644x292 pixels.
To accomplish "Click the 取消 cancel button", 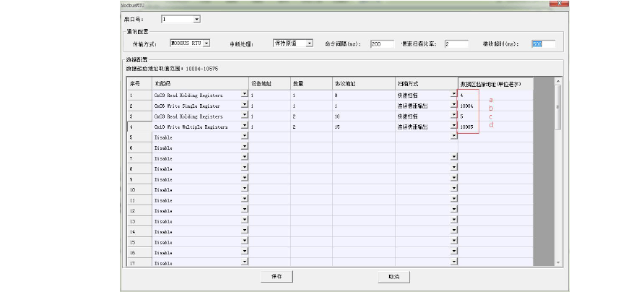I will pyautogui.click(x=393, y=276).
